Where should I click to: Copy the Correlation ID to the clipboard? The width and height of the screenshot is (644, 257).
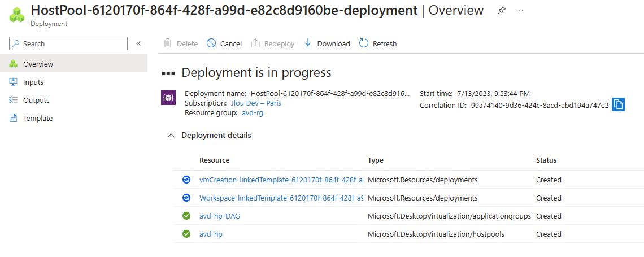click(x=618, y=104)
